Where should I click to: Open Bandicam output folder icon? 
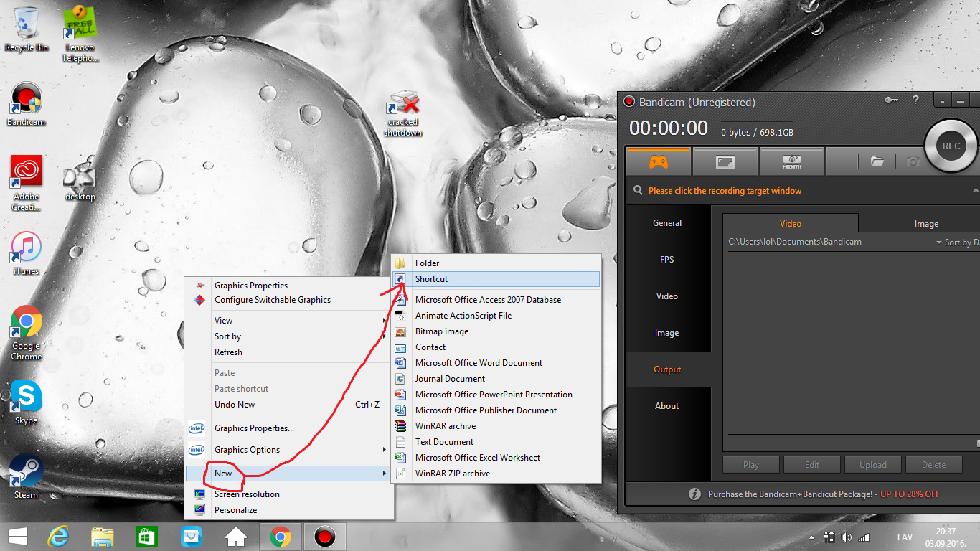tap(877, 162)
